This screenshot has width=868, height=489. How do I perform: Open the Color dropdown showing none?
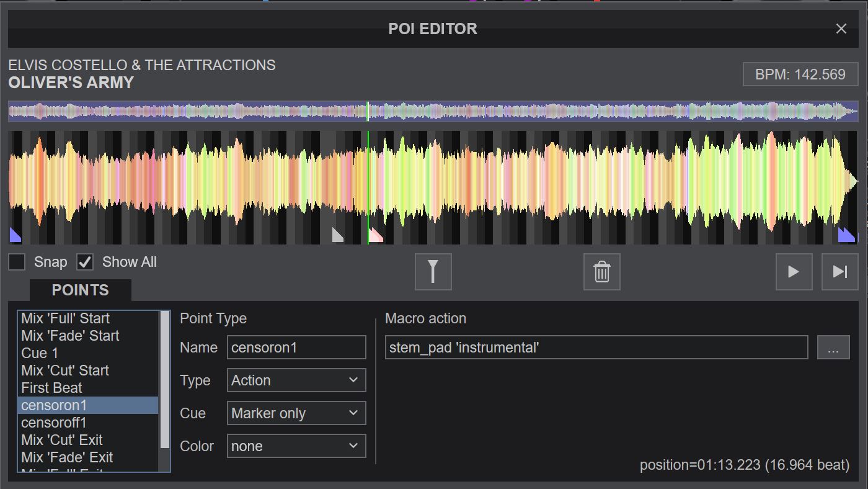click(x=296, y=446)
